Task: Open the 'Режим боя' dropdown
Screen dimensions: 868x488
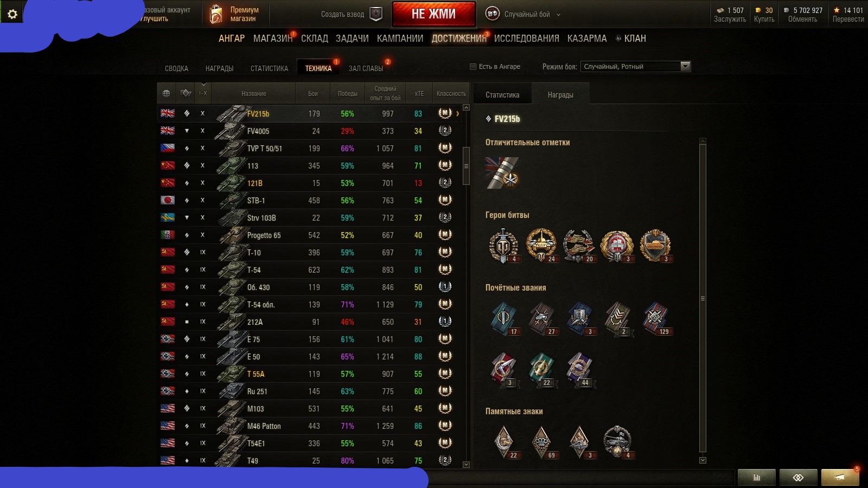Action: coord(635,67)
